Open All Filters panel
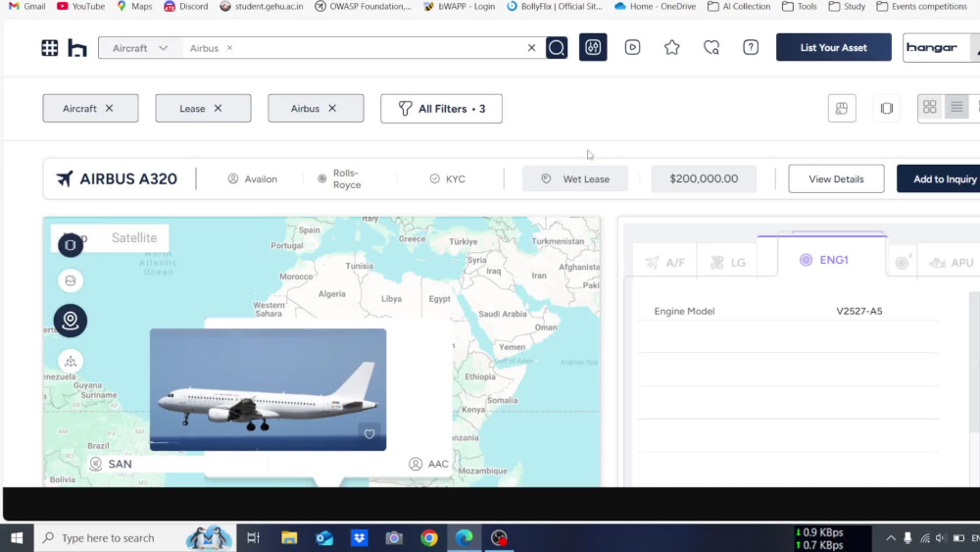Viewport: 980px width, 552px height. coord(441,109)
